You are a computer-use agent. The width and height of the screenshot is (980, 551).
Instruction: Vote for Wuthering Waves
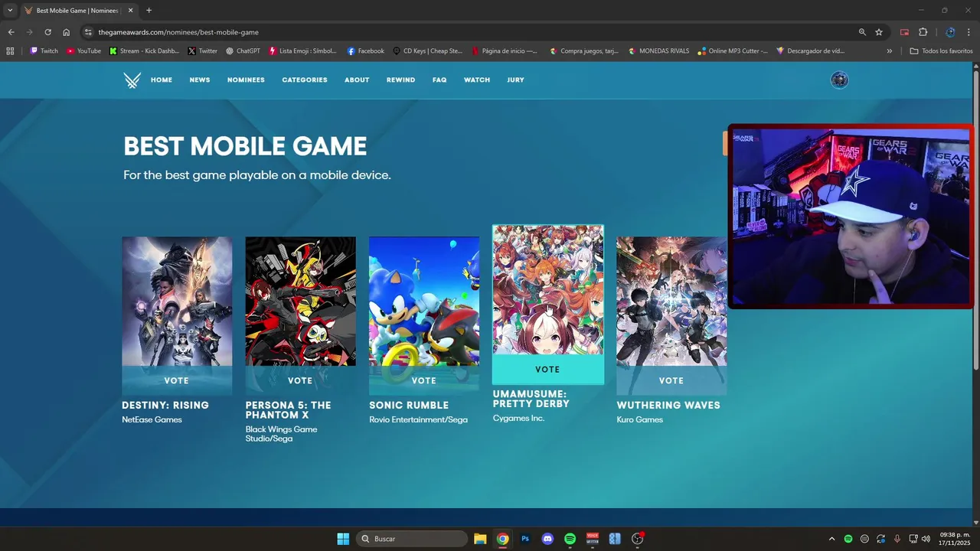(671, 380)
